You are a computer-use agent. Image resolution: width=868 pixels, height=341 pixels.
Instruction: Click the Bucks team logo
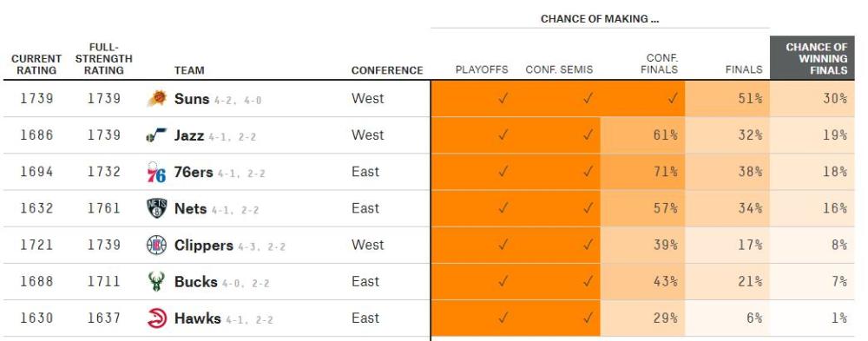tap(156, 281)
